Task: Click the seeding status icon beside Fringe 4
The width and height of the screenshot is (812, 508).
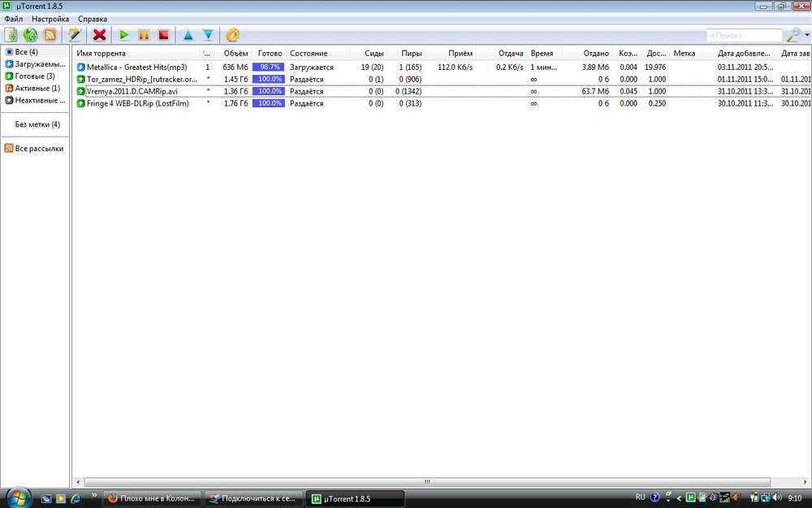Action: (x=80, y=103)
